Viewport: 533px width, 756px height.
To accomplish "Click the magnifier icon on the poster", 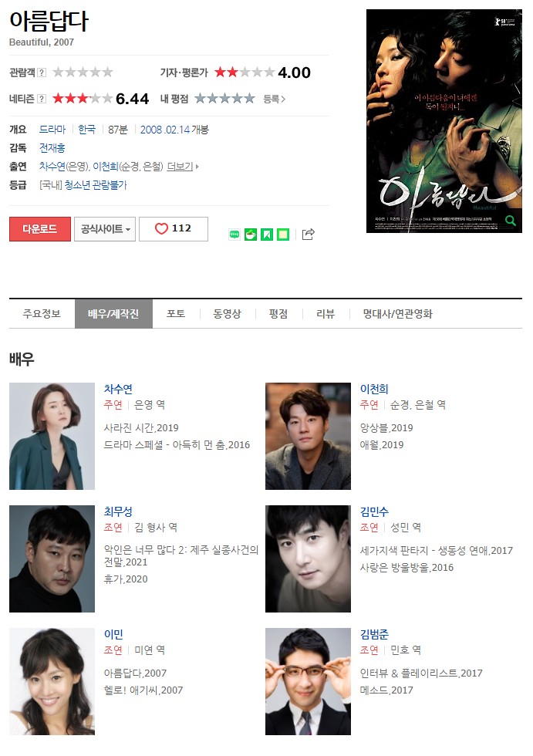I will [x=511, y=221].
